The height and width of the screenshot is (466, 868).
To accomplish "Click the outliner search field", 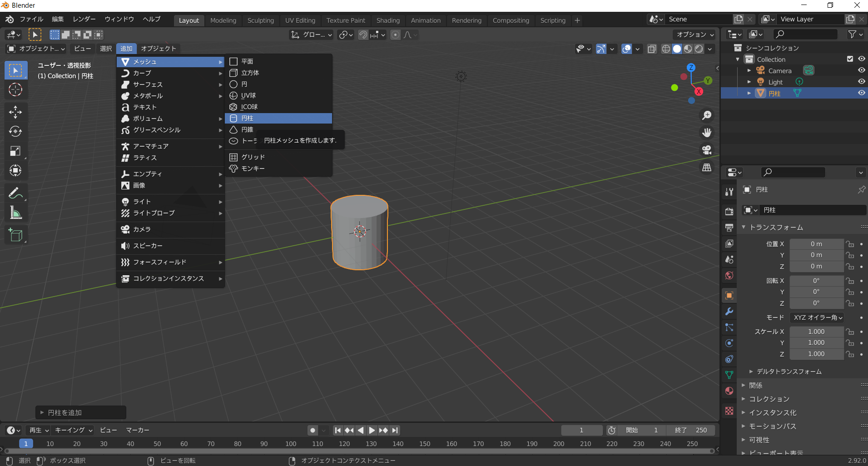I will pos(805,34).
